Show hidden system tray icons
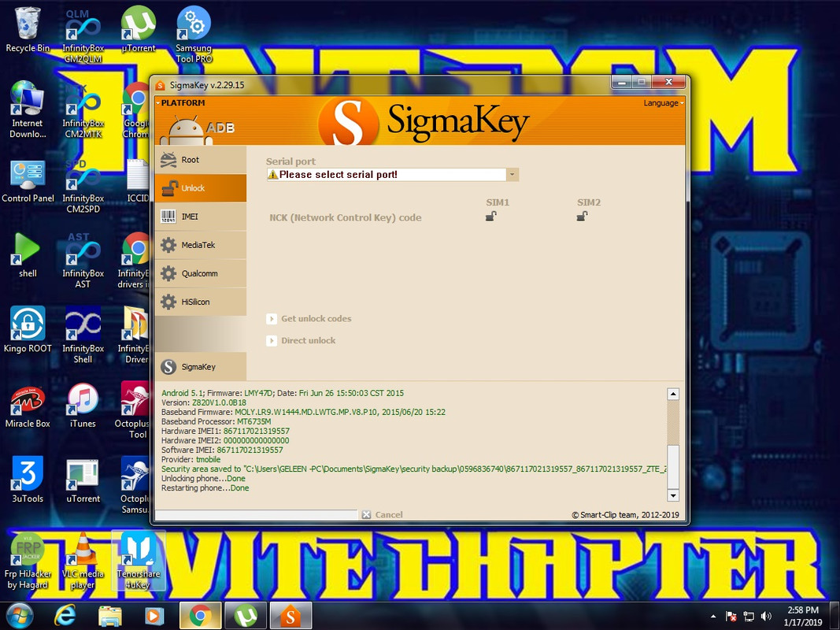 click(713, 617)
